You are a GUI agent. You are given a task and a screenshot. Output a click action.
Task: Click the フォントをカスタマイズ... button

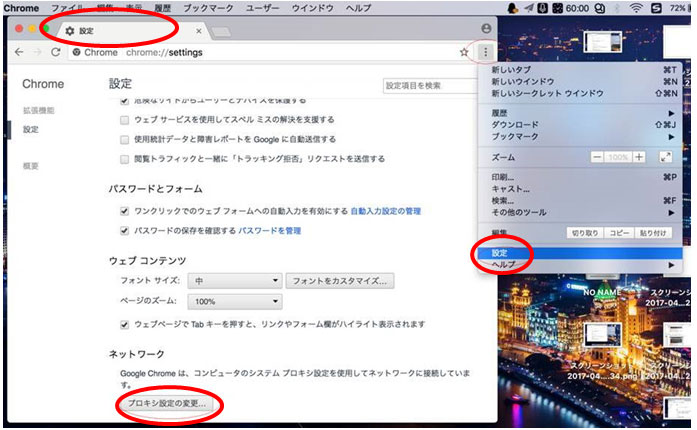pyautogui.click(x=340, y=281)
